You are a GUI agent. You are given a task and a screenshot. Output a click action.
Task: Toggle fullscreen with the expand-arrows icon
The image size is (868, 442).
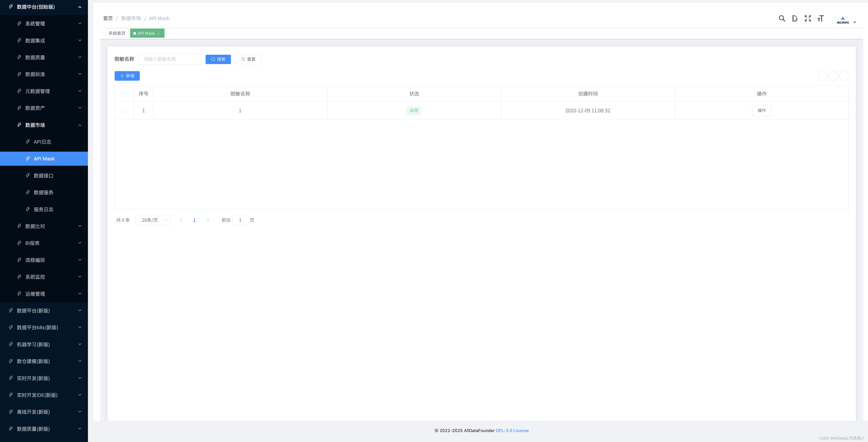point(808,19)
